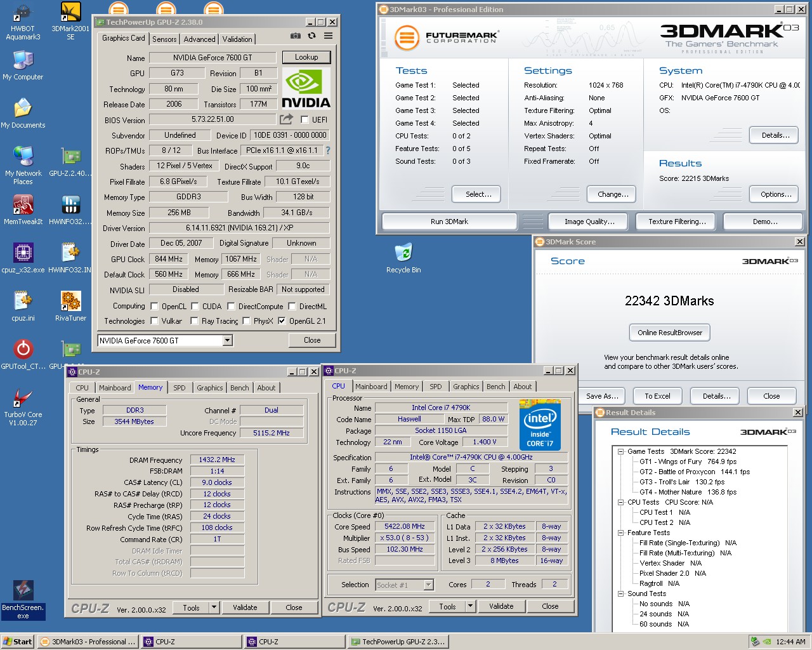Select the HWiNFO32 application icon beside MemTweakIt
Screen dimensions: 812x650
click(70, 209)
